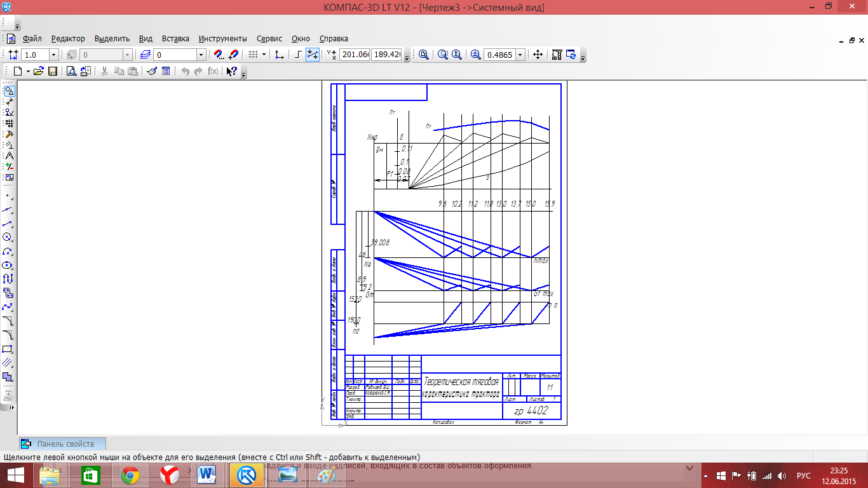Open Yandex browser from the taskbar
This screenshot has width=868, height=488.
(169, 475)
